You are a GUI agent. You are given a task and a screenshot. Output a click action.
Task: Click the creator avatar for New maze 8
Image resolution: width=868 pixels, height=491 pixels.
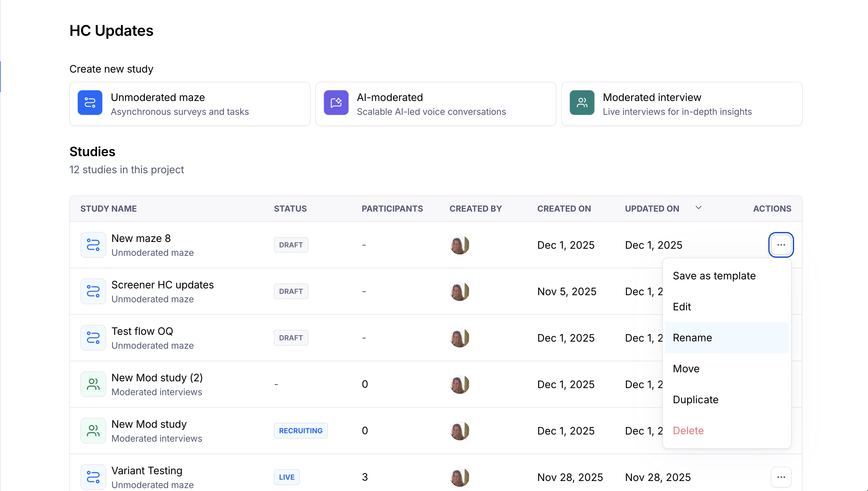tap(459, 245)
